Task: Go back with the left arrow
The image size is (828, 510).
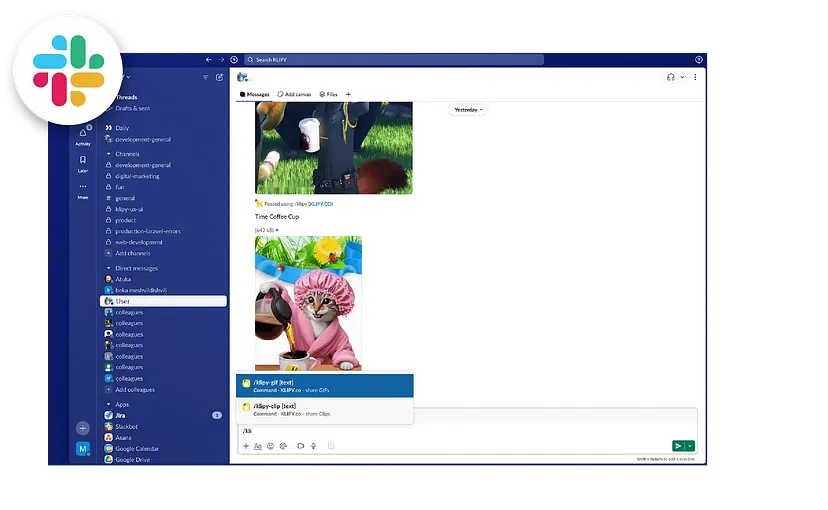Action: (209, 60)
